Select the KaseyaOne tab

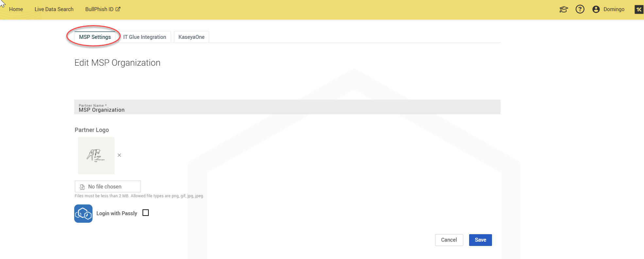[x=191, y=37]
